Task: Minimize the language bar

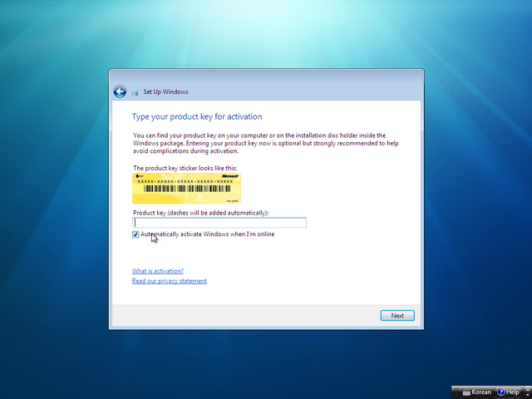Action: tap(528, 390)
